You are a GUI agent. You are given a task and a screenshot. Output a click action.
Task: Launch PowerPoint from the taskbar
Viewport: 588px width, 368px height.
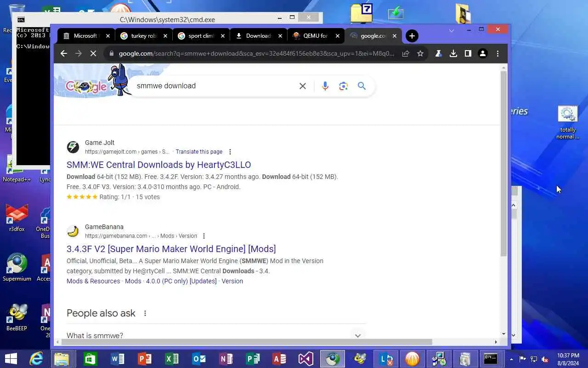coord(145,359)
